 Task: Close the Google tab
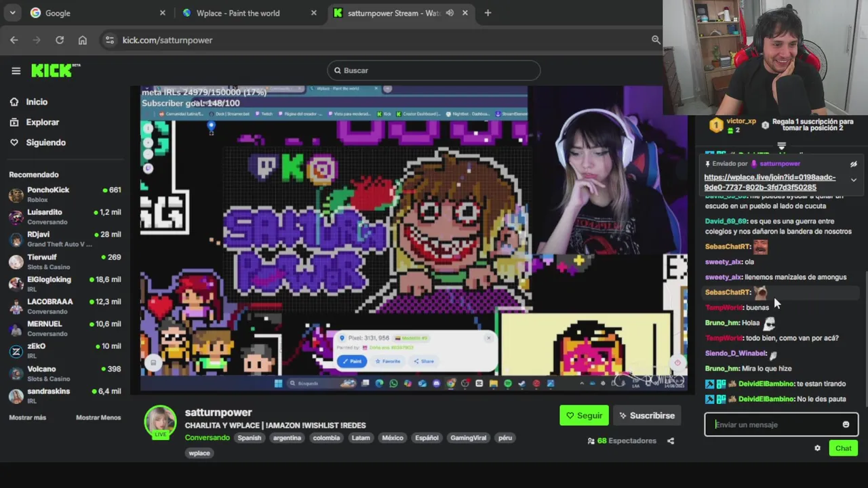coord(162,13)
